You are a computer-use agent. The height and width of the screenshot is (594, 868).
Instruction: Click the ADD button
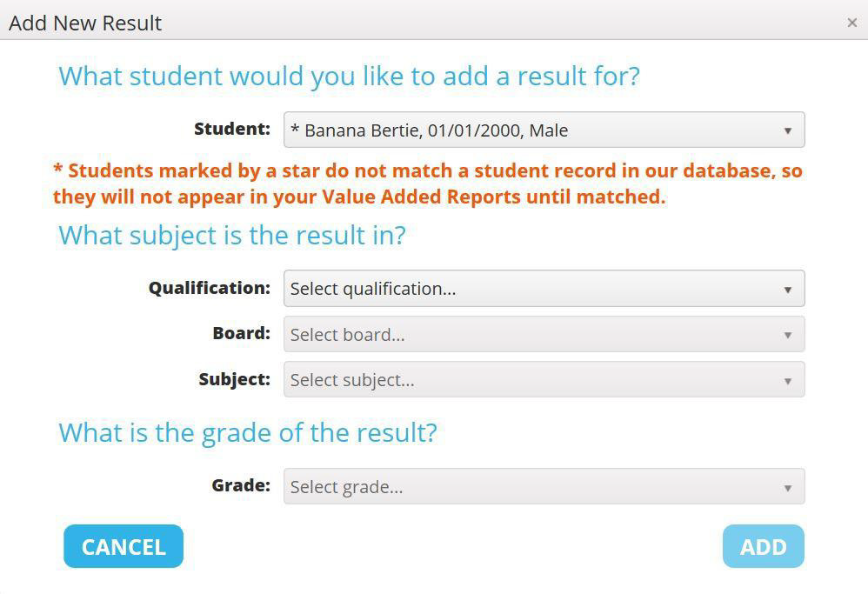(x=763, y=546)
